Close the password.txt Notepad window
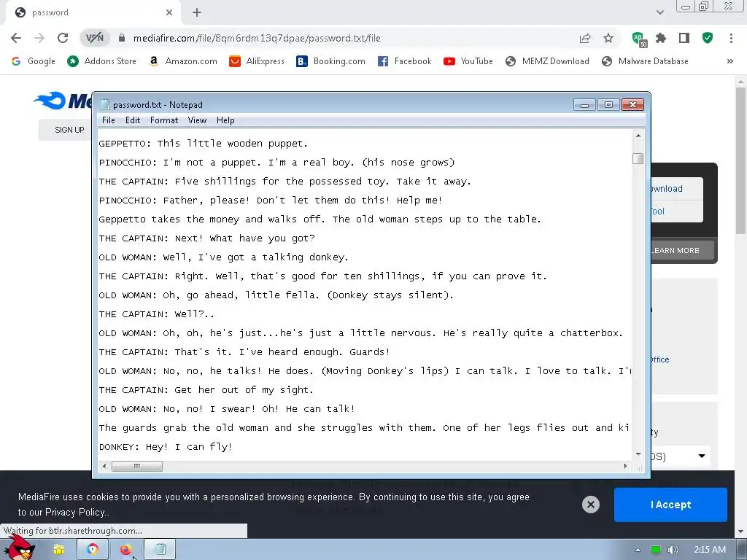The height and width of the screenshot is (560, 747). tap(633, 105)
